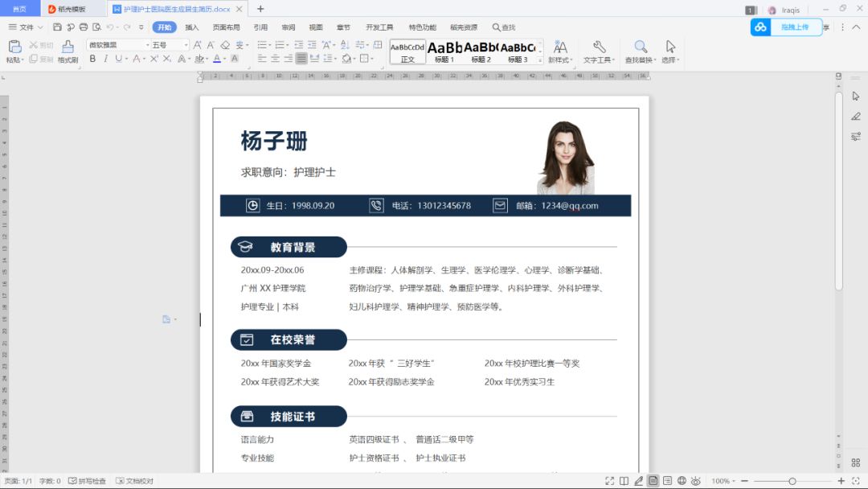Click the Save icon in quick access toolbar
Image resolution: width=868 pixels, height=489 pixels.
pos(57,27)
